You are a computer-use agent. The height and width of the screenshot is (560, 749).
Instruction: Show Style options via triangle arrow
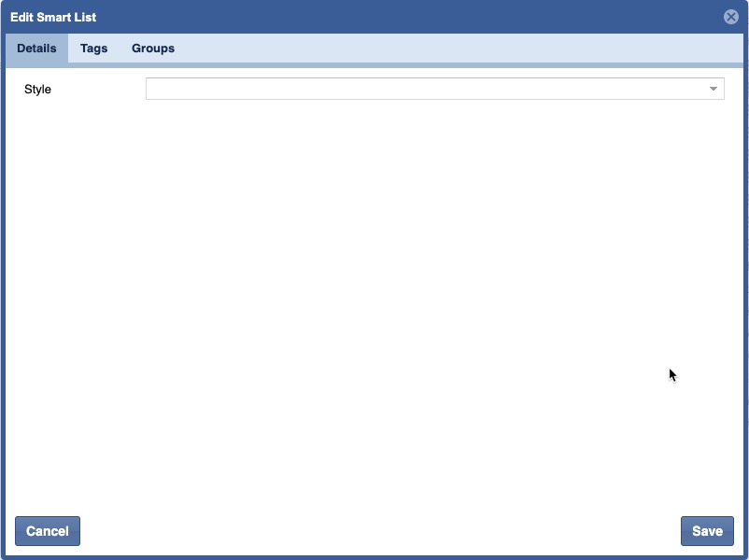714,89
